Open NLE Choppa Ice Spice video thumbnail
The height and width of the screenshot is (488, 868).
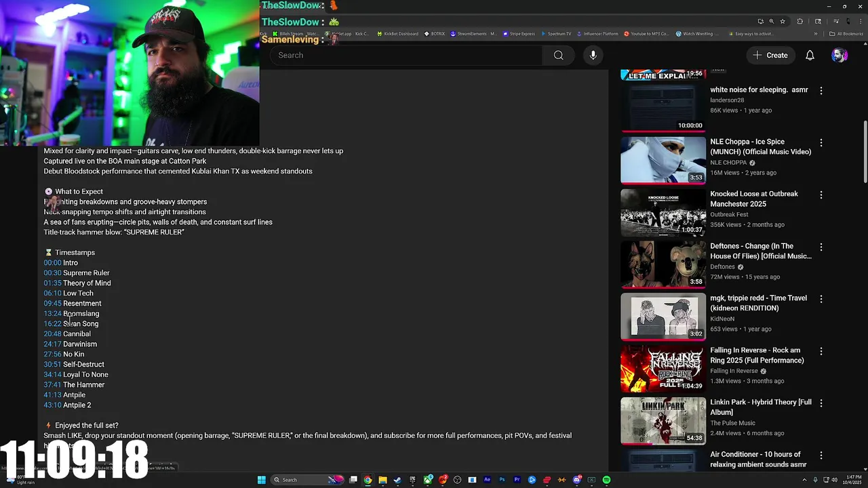click(x=663, y=161)
